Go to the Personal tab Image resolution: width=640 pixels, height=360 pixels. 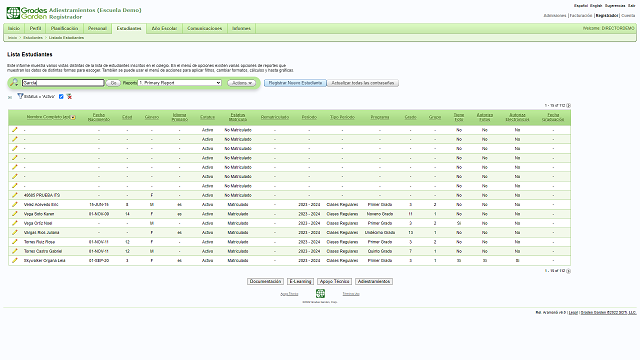coord(97,28)
